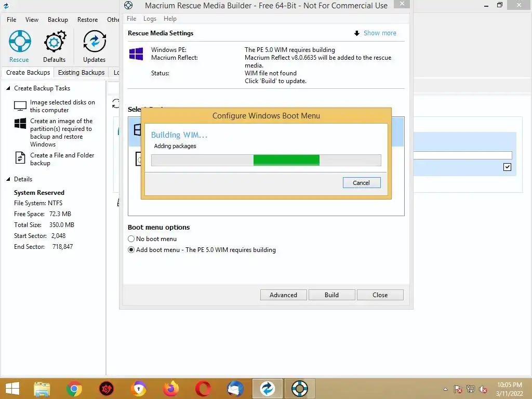Click the muted volume tray icon
The width and height of the screenshot is (532, 399).
[x=483, y=389]
